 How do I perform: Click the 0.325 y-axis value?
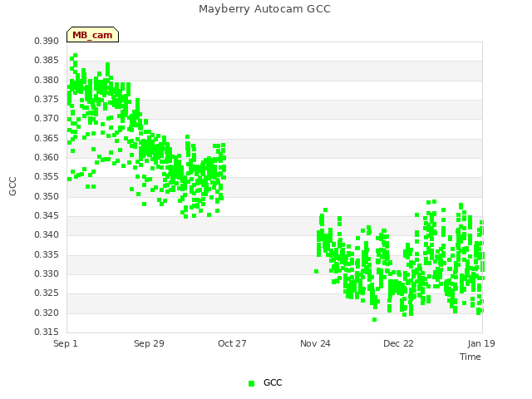click(47, 293)
